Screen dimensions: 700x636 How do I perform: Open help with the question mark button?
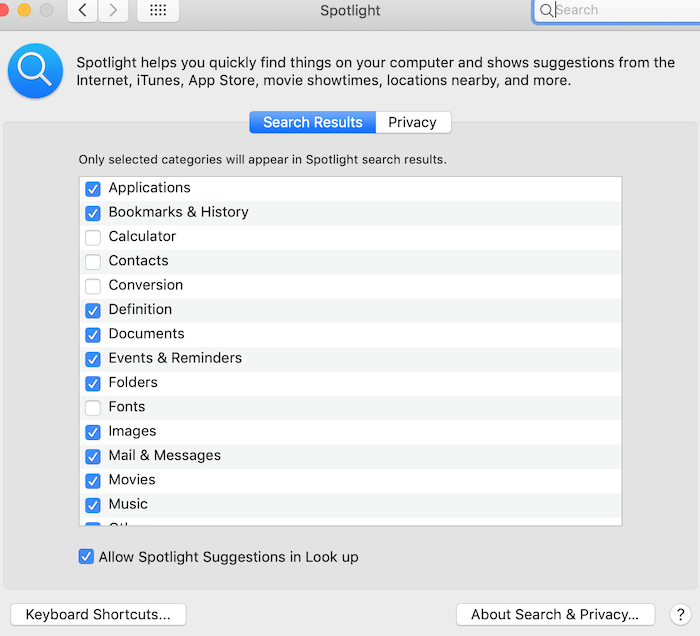[680, 615]
